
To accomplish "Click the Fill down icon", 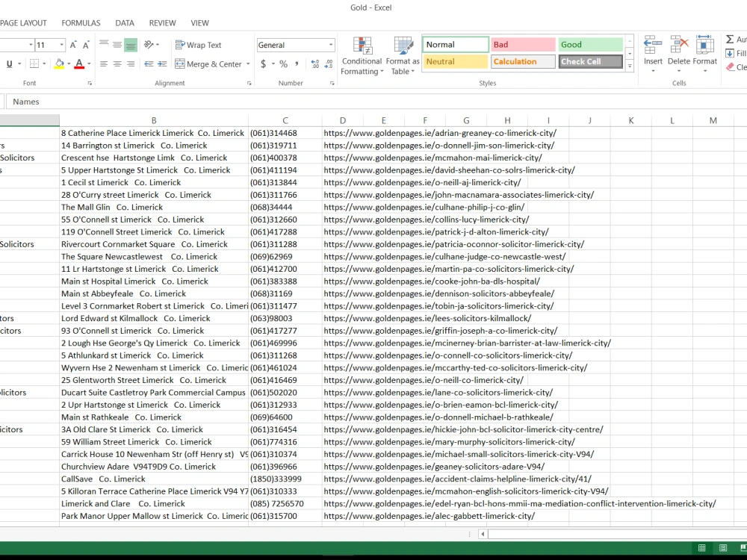I will point(730,53).
